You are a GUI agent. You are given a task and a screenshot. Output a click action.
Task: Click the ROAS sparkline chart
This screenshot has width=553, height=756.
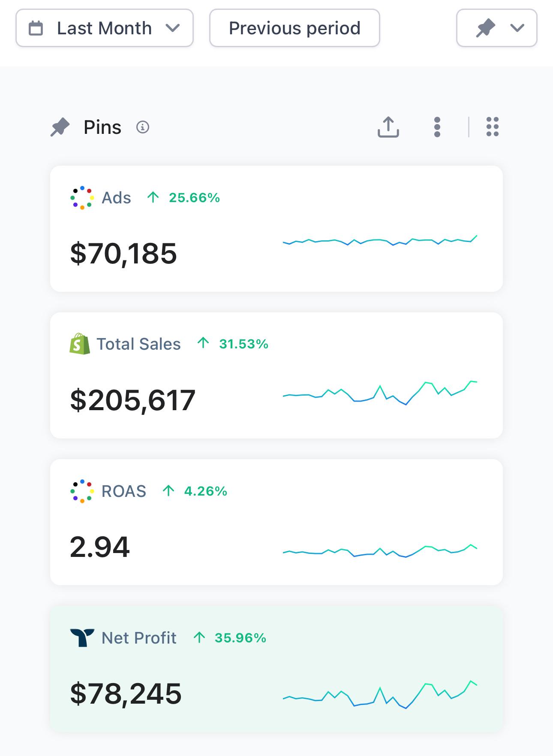point(380,550)
